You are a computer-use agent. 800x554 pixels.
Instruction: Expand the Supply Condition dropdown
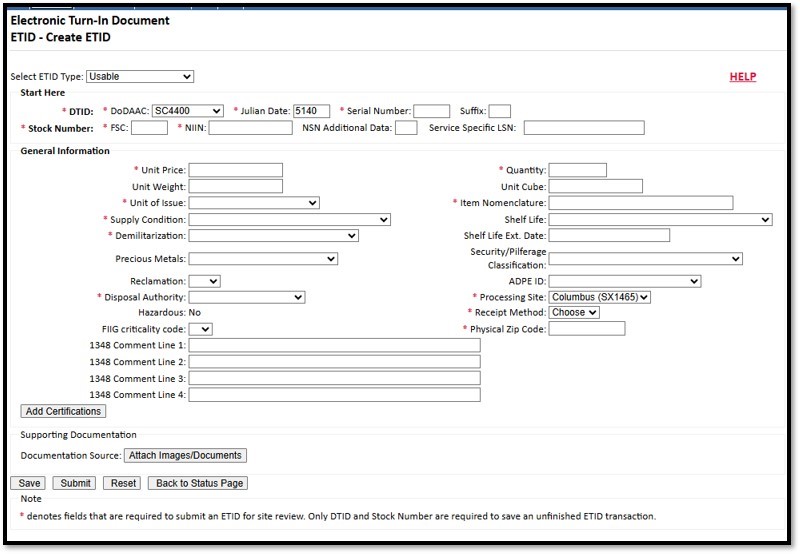pos(289,219)
